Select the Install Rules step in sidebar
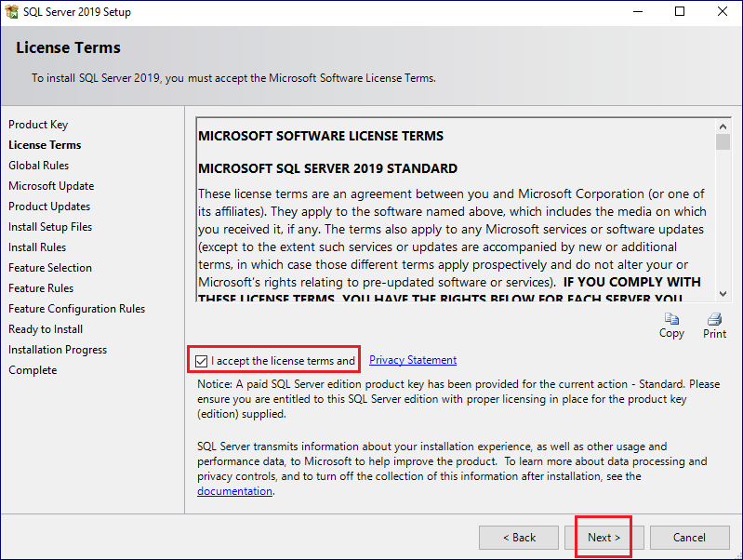Image resolution: width=743 pixels, height=560 pixels. pyautogui.click(x=37, y=247)
